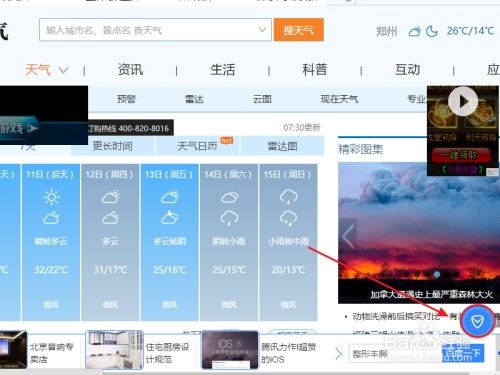Image resolution: width=500 pixels, height=375 pixels.
Task: Click the moon icon in header
Action: [432, 32]
